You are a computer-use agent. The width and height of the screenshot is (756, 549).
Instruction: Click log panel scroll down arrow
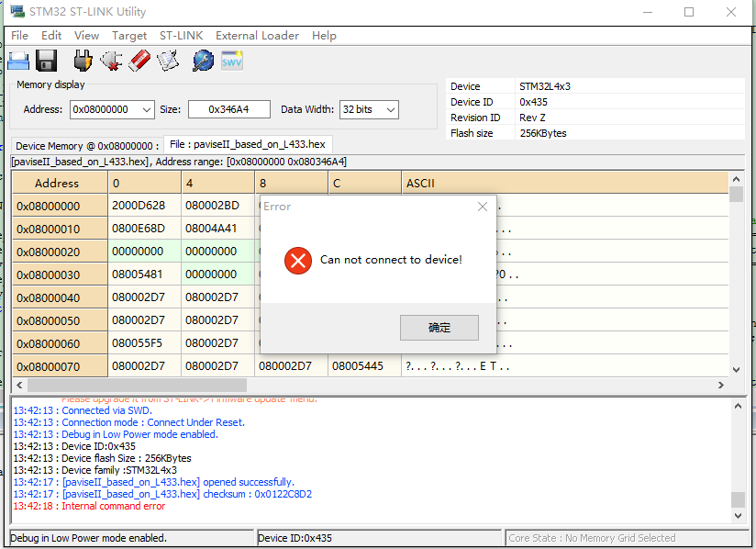(x=738, y=516)
